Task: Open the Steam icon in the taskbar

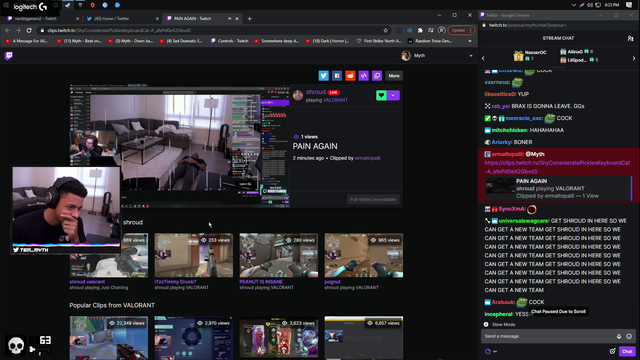Action: pos(68,5)
